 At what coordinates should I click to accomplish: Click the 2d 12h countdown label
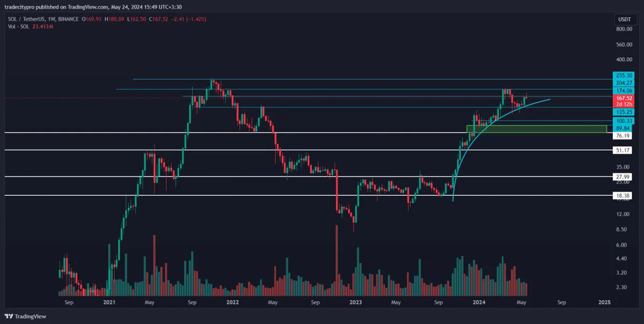point(623,105)
